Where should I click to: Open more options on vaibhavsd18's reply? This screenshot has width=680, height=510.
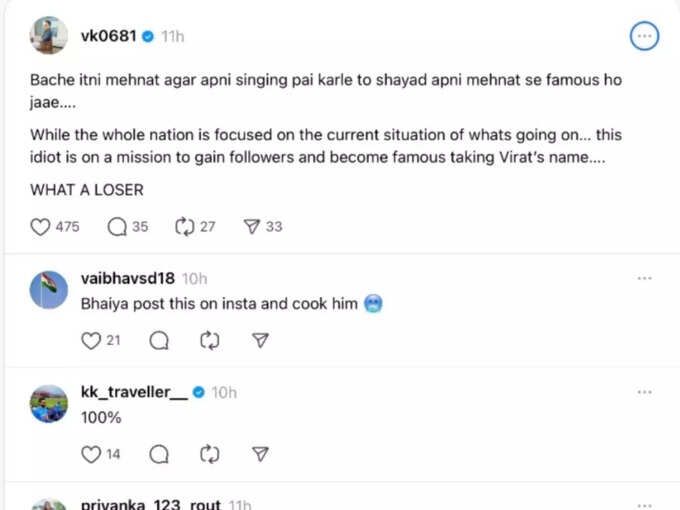[x=645, y=278]
